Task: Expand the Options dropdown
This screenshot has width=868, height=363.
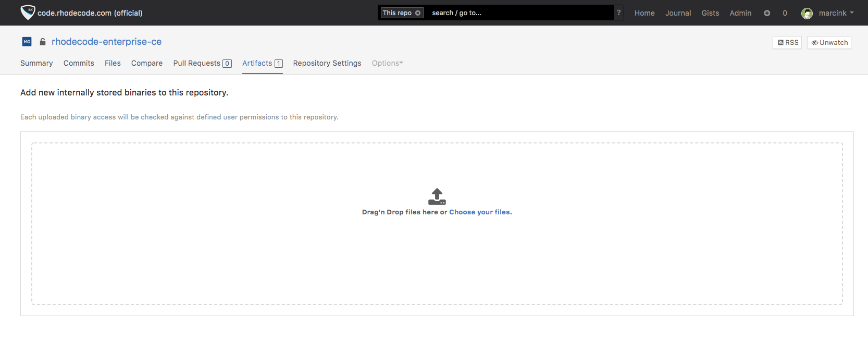Action: 387,63
